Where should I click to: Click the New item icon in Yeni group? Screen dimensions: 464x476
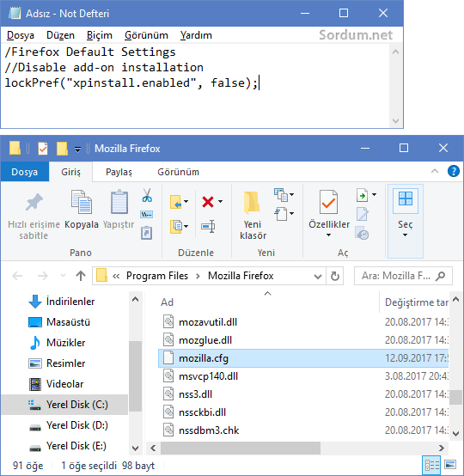281,195
